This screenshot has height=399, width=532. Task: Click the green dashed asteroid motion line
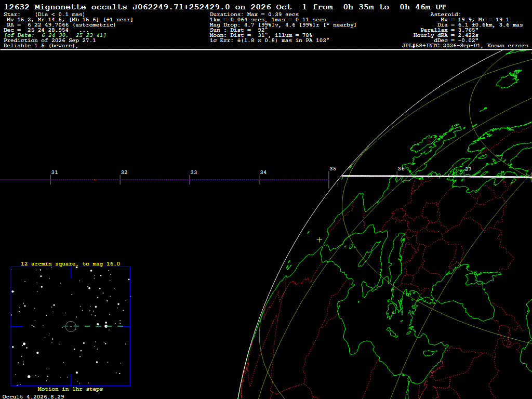coord(93,326)
